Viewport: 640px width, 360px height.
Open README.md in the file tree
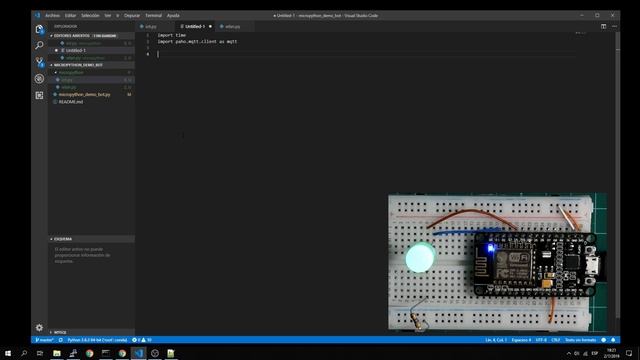(x=92, y=102)
